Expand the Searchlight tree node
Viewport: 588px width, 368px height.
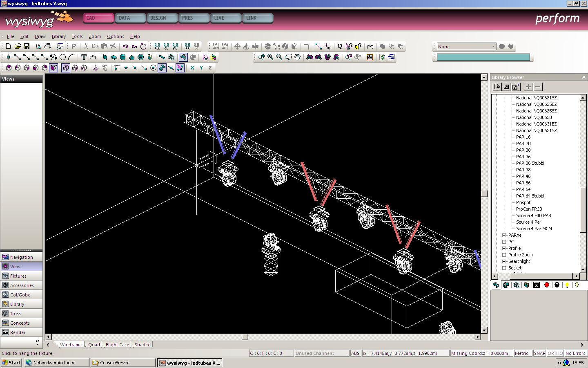pos(504,261)
